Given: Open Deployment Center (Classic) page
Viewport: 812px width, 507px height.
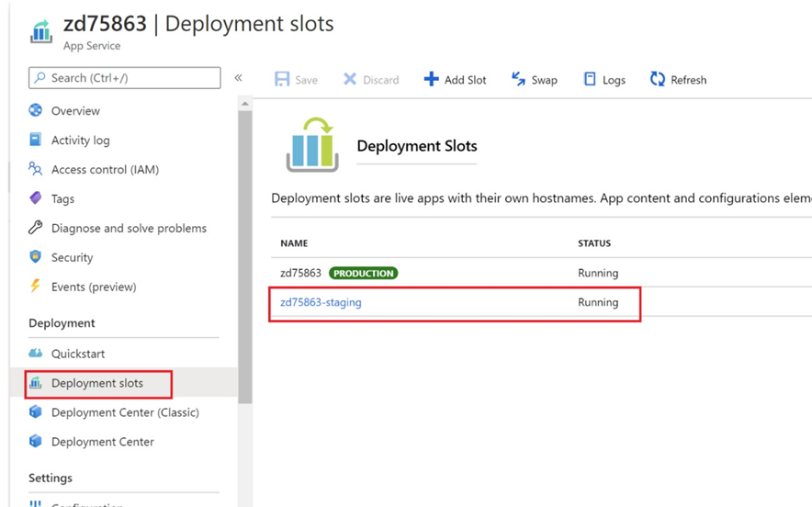Looking at the screenshot, I should 125,412.
